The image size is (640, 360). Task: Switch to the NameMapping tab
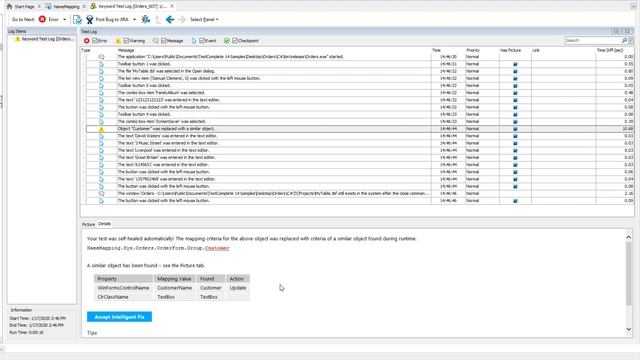66,7
